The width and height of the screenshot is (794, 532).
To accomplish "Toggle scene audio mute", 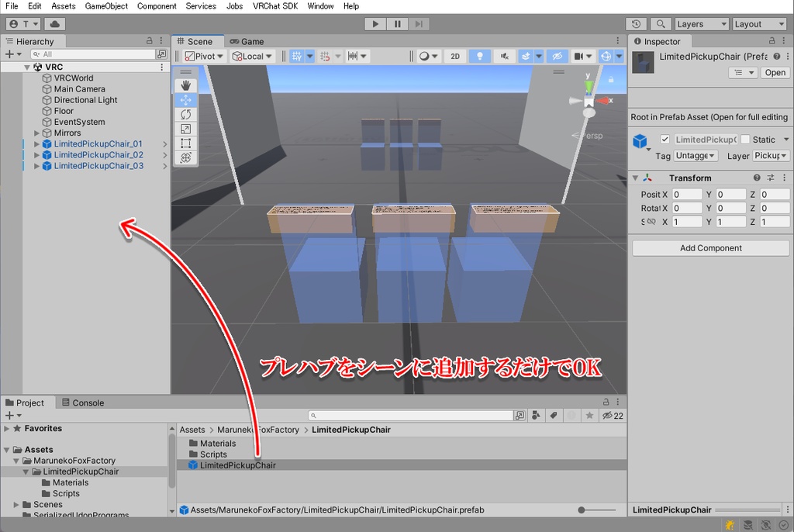I will tap(505, 57).
